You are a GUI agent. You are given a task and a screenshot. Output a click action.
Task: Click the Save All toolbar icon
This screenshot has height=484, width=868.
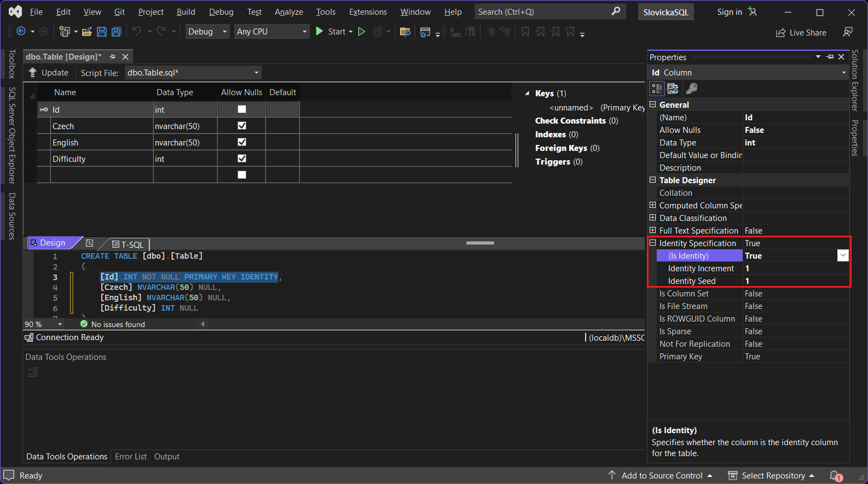pyautogui.click(x=116, y=32)
